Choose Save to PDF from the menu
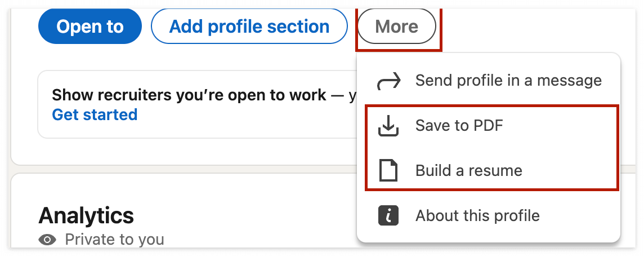The image size is (644, 256). [459, 125]
